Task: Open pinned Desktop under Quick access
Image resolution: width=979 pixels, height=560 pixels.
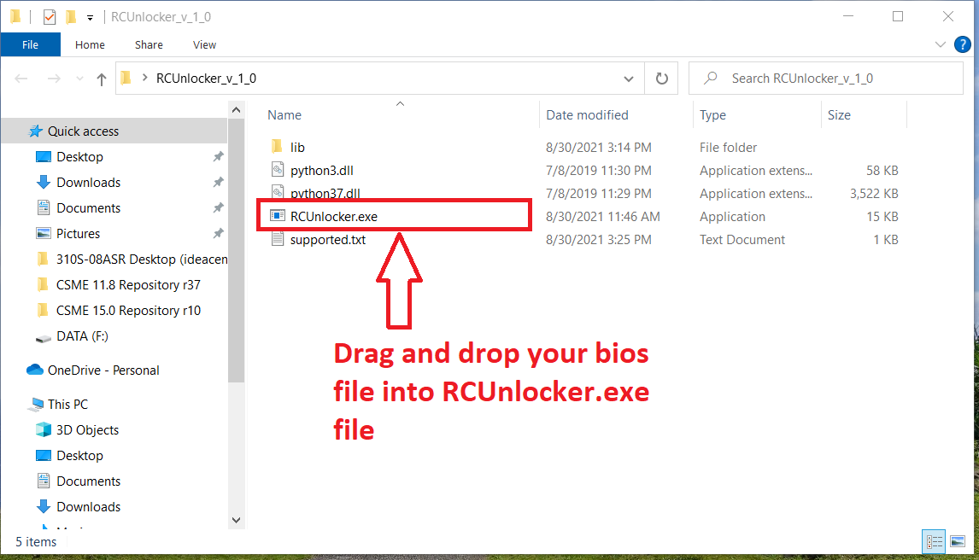Action: (79, 157)
